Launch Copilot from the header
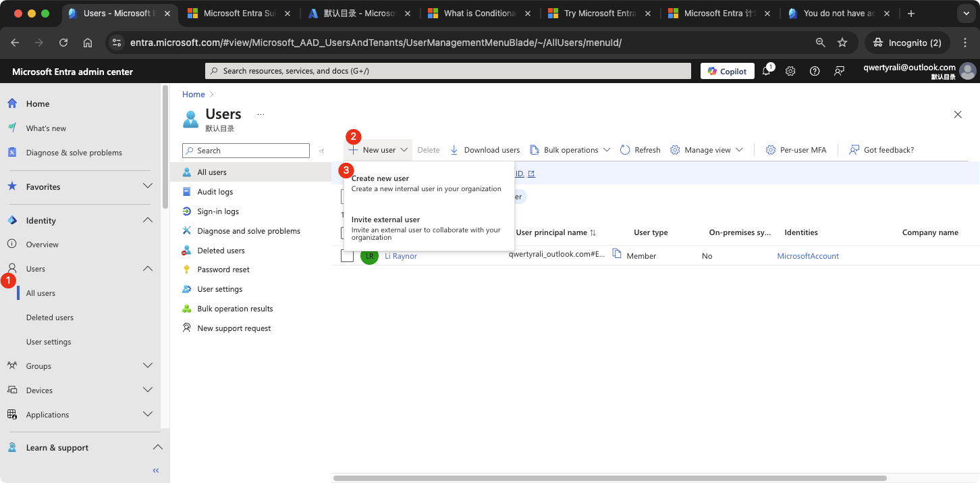 [x=728, y=71]
